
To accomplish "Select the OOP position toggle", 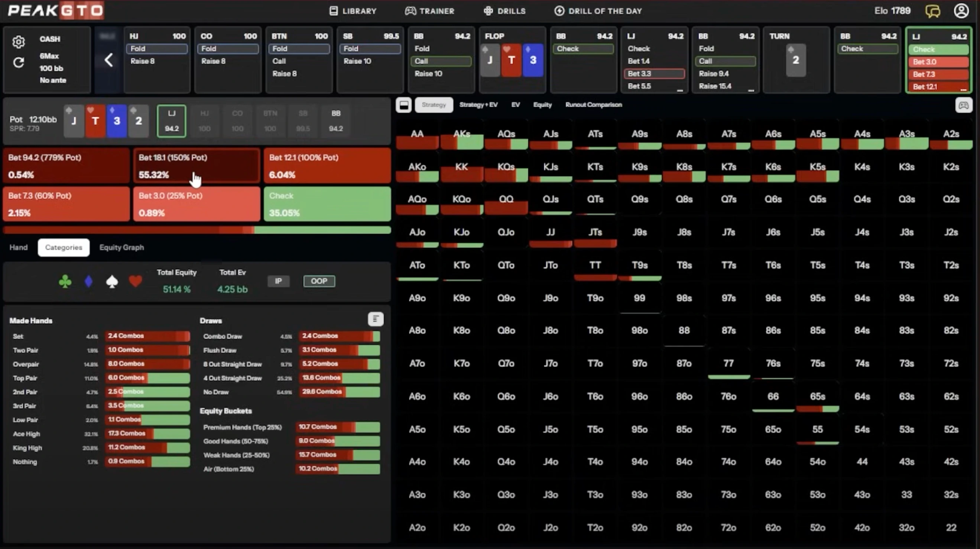I will point(319,281).
